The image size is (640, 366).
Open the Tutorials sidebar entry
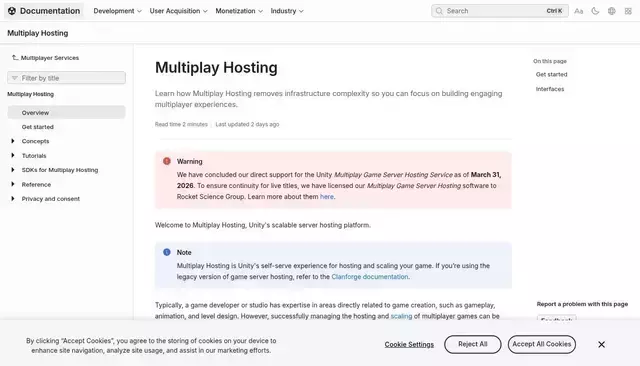(34, 156)
